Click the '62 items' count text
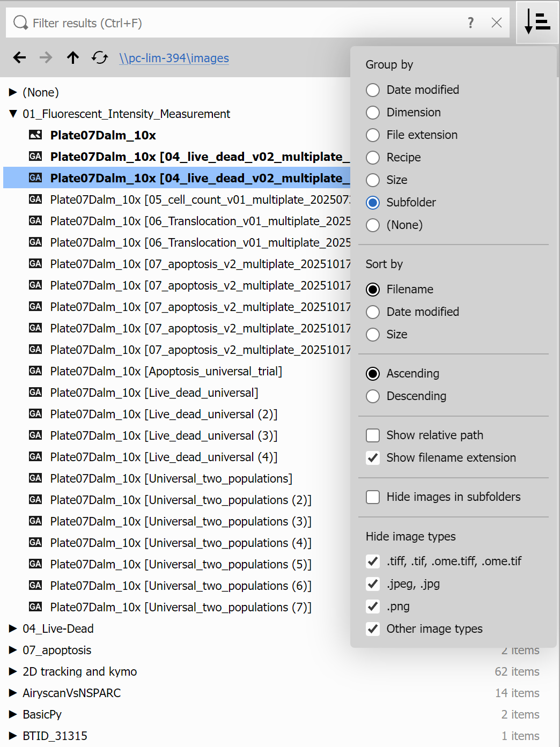 pos(517,671)
